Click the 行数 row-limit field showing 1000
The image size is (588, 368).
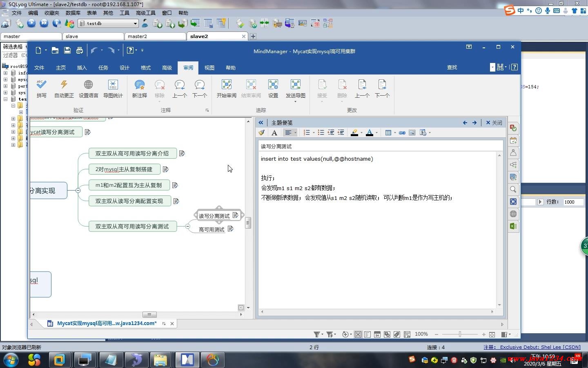tap(573, 202)
